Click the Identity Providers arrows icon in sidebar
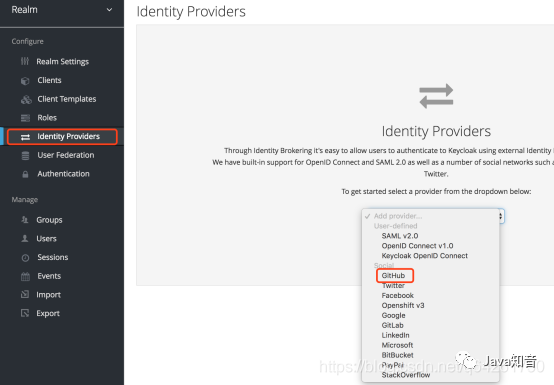 pos(25,137)
